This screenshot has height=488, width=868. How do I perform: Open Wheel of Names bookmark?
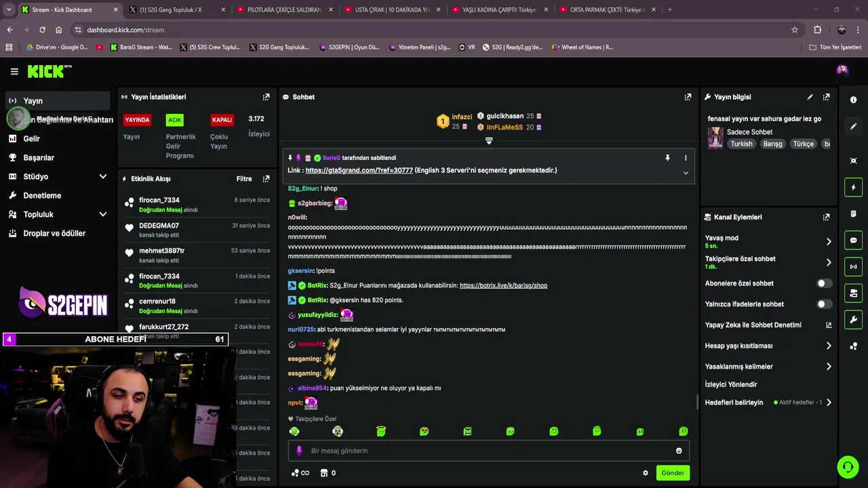[x=582, y=47]
